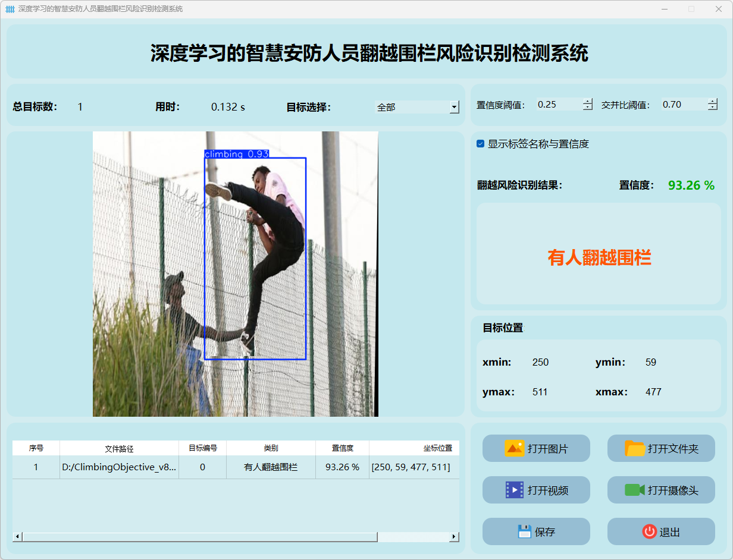This screenshot has height=560, width=733.
Task: Click the 置信度阈值 input field showing 0.25
Action: 559,105
